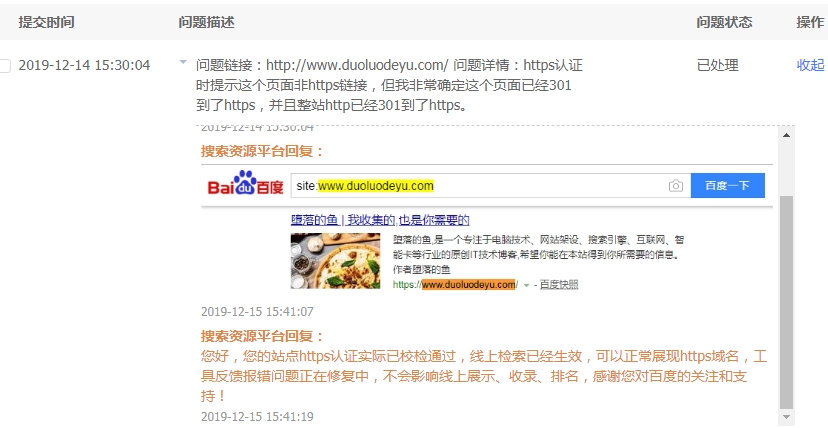Click the scrollbar down arrow in reply panel
828x428 pixels.
pyautogui.click(x=786, y=417)
